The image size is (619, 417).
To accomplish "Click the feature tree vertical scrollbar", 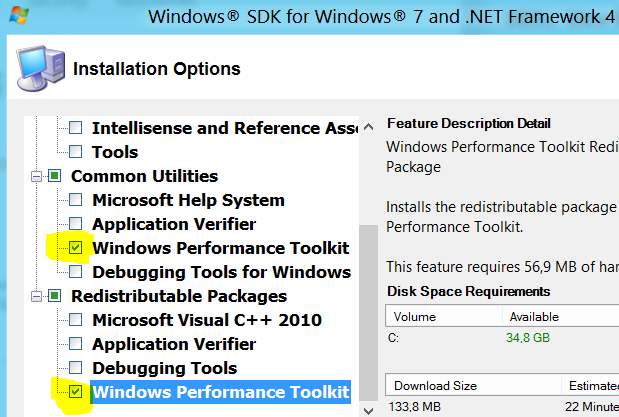I will (368, 300).
